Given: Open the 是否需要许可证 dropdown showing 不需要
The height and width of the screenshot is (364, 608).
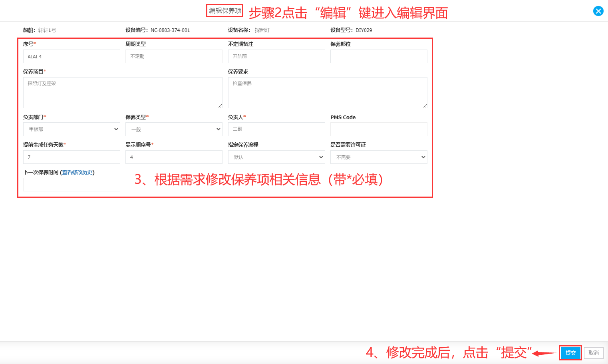Looking at the screenshot, I should coord(379,157).
